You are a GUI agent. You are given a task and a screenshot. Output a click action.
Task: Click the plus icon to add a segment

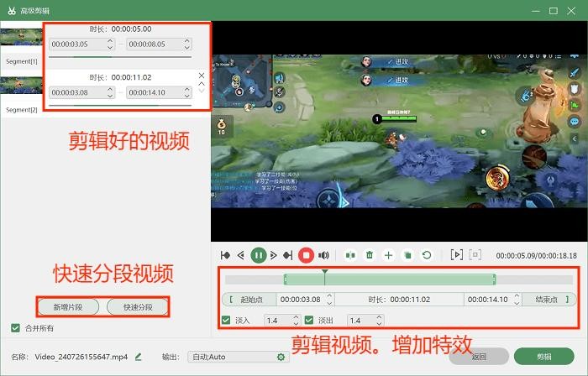[x=388, y=254]
